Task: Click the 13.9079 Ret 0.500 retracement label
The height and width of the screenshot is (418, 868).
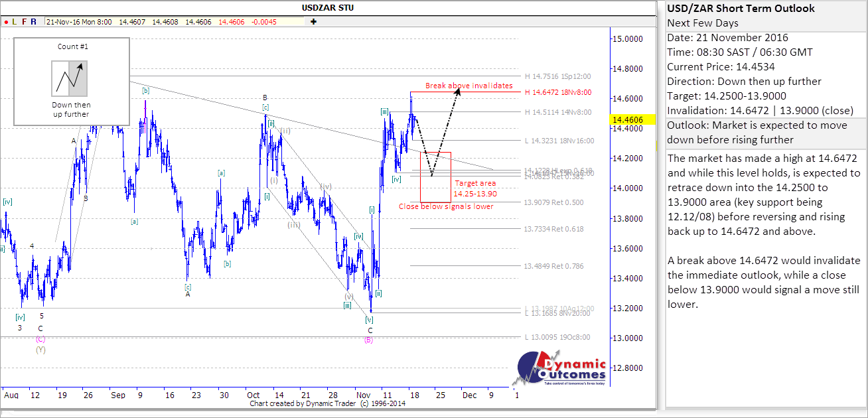Action: coord(553,202)
